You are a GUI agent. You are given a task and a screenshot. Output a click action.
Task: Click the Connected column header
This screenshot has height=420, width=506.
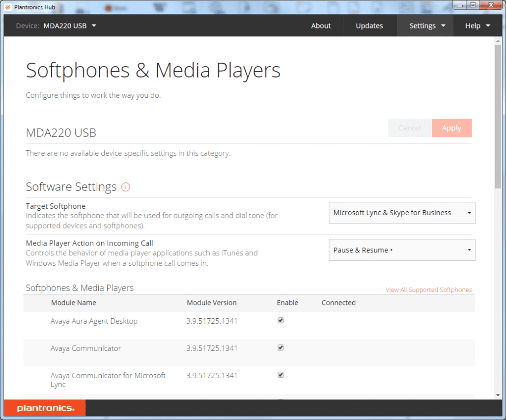[338, 303]
